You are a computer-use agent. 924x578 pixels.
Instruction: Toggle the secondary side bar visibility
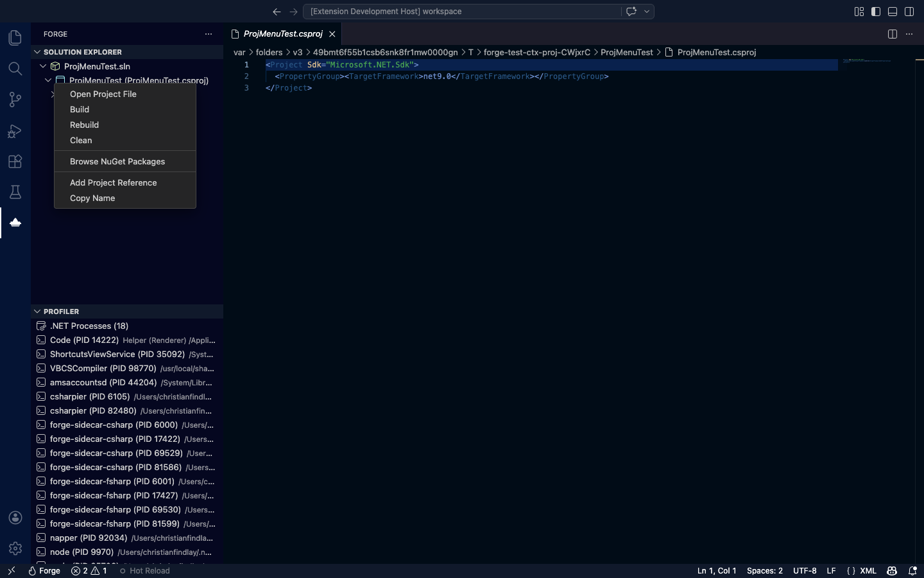[x=909, y=12]
